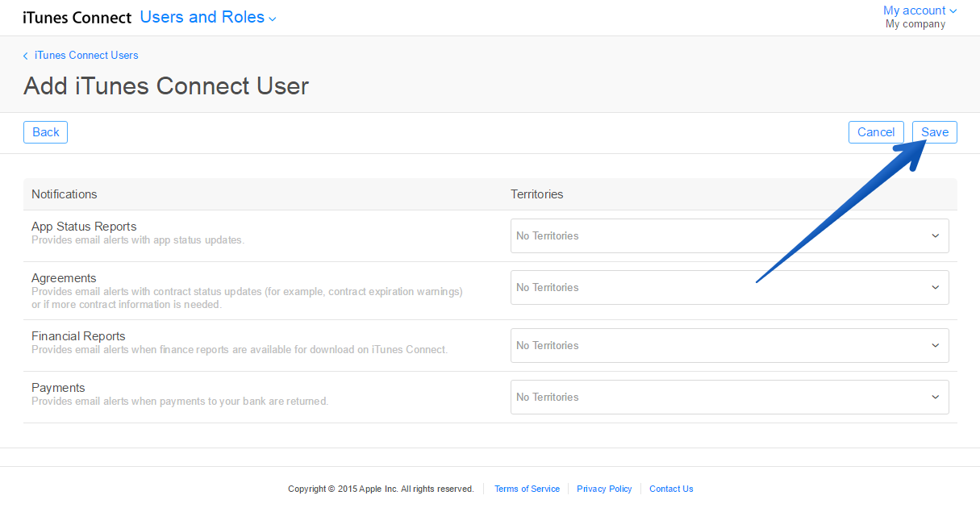Open the Users and Roles menu
The image size is (980, 508).
[x=202, y=17]
